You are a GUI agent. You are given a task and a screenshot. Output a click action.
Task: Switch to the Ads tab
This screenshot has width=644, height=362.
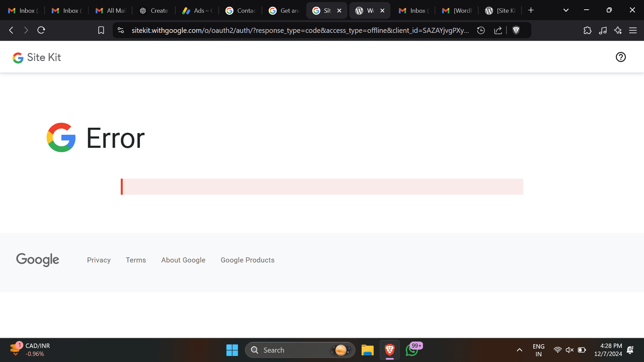coord(197,11)
